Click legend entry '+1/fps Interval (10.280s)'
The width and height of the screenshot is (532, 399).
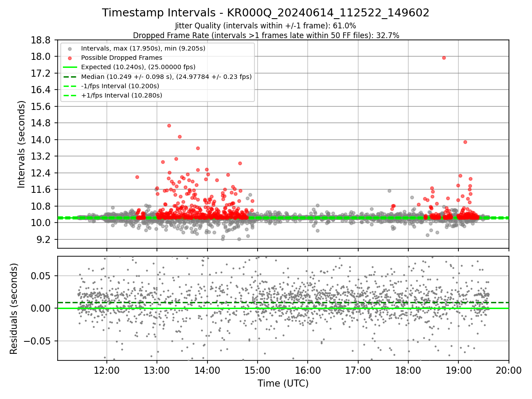click(121, 95)
